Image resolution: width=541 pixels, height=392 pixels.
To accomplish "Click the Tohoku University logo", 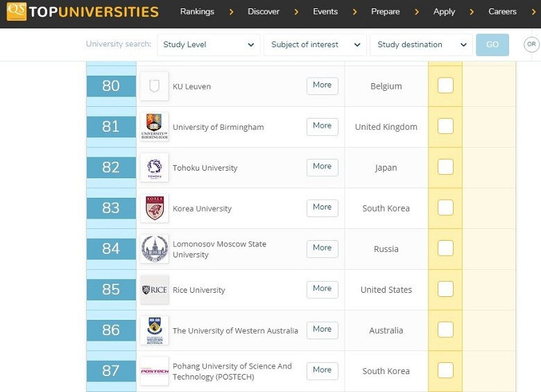I will tap(155, 167).
